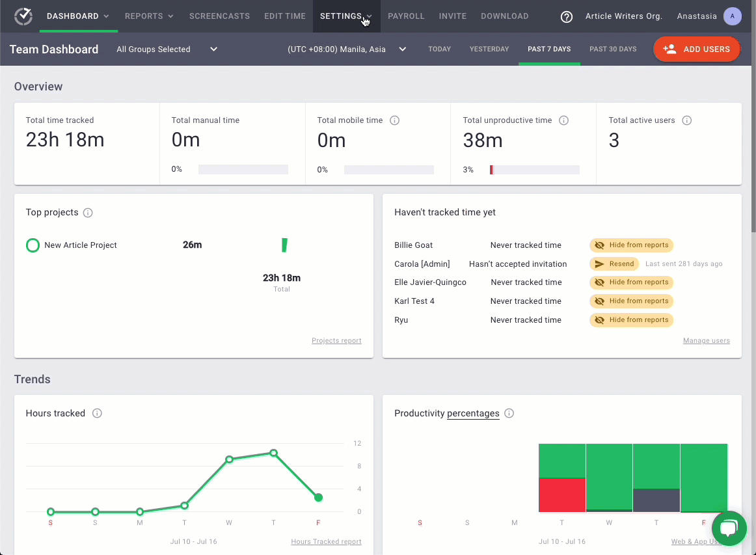Switch to Past 30 Days tab
Viewport: 756px width, 555px height.
coord(613,49)
